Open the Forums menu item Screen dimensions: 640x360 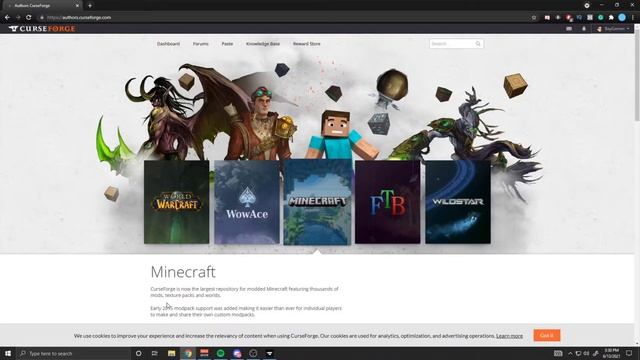[200, 44]
